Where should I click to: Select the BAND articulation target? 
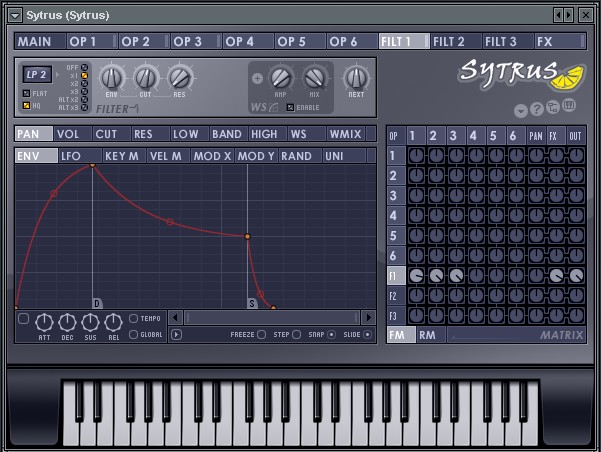[x=229, y=134]
